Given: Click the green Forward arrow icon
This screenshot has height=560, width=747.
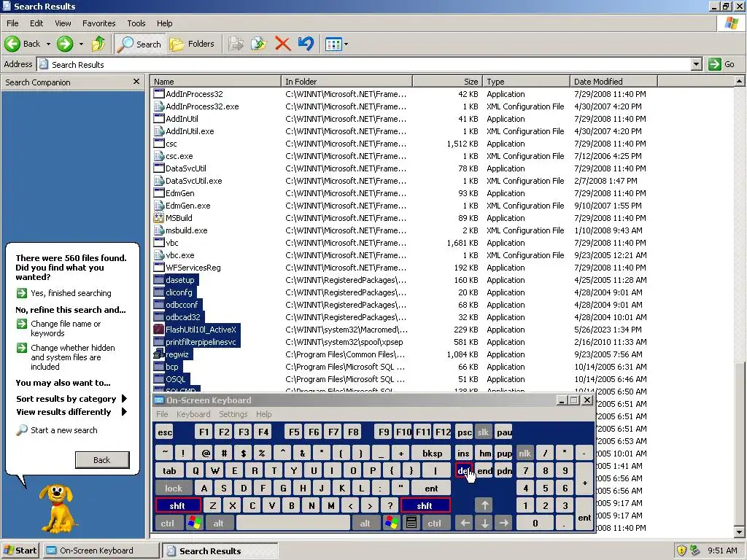Looking at the screenshot, I should [x=65, y=44].
